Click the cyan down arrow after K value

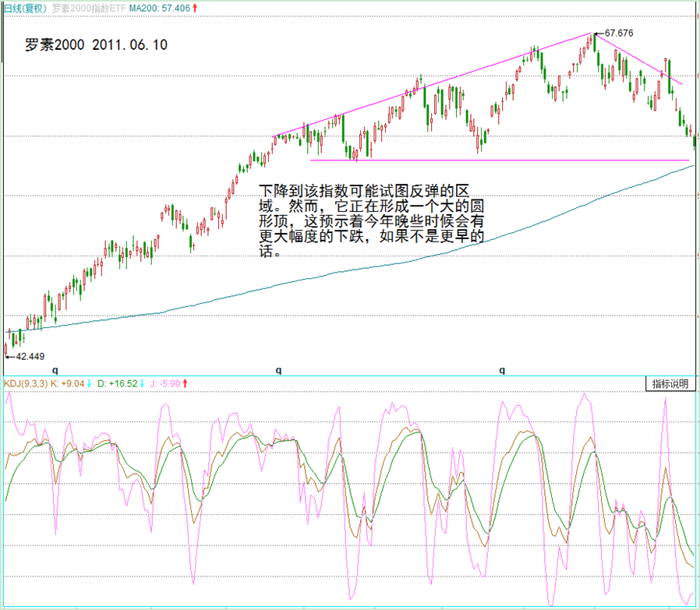coord(90,383)
